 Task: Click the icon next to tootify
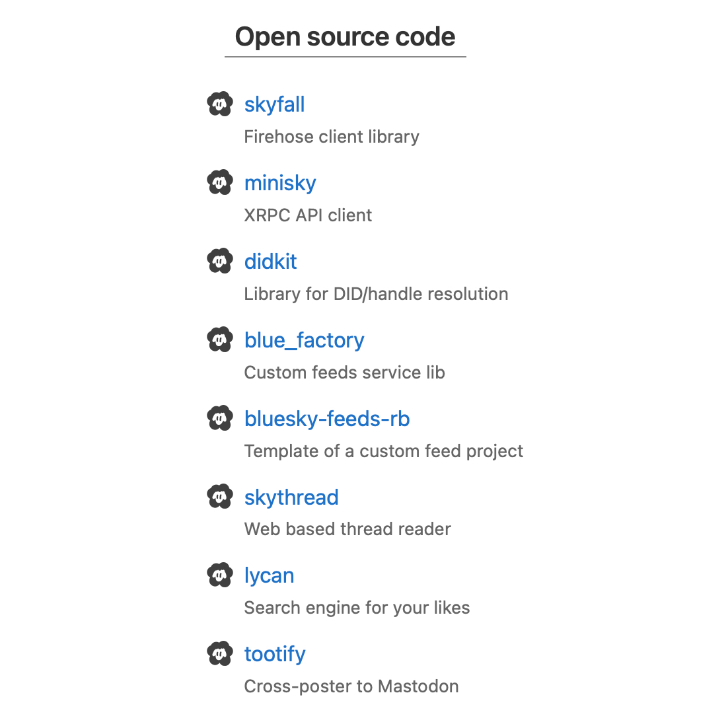(x=220, y=653)
